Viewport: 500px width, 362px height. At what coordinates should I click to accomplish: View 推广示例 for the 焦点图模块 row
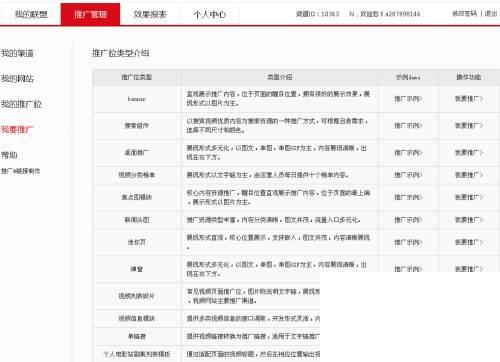tap(408, 197)
